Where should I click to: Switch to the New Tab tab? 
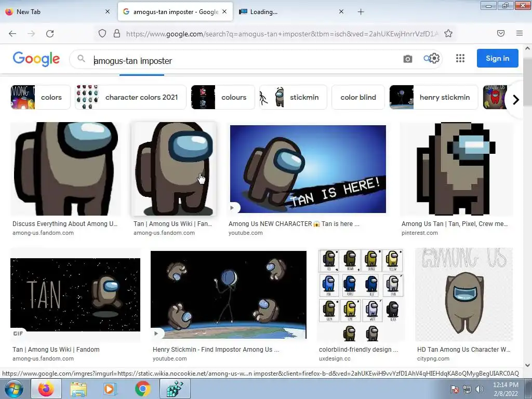(58, 11)
